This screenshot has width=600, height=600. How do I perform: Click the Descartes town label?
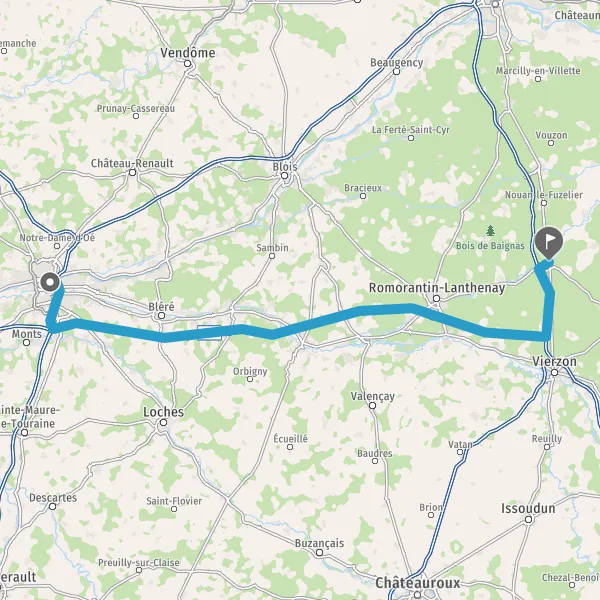(53, 497)
